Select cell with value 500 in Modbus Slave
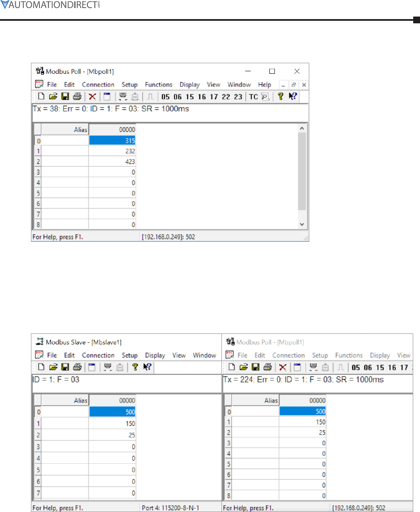 click(x=112, y=411)
